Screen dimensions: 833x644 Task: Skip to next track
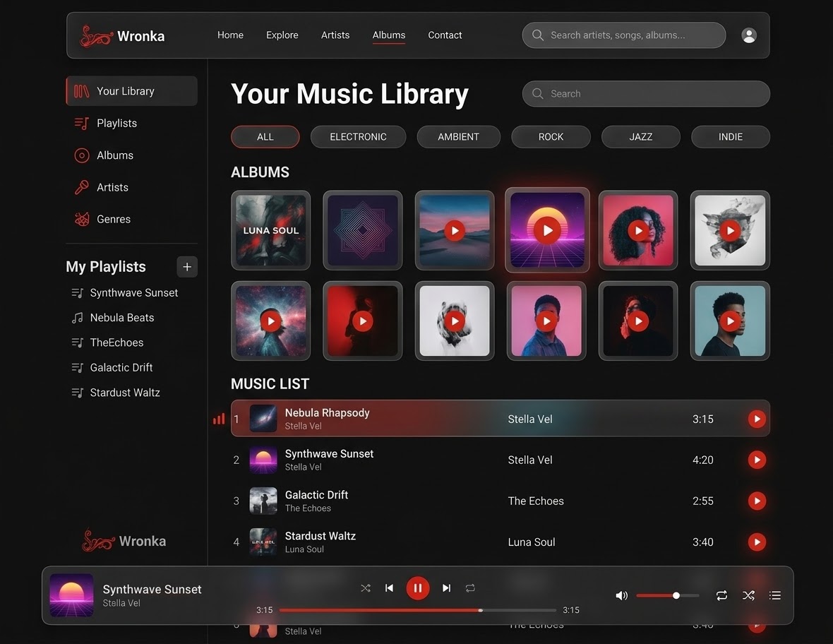click(446, 588)
